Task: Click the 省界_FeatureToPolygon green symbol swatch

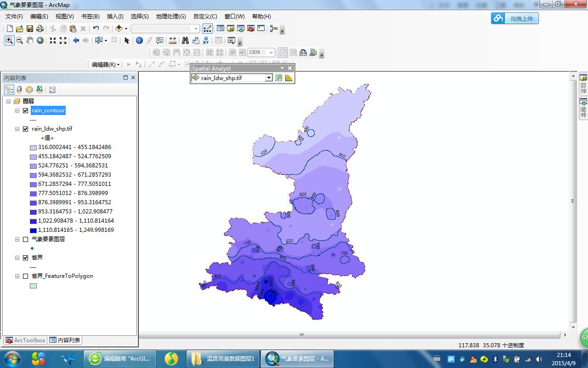Action: coord(33,286)
